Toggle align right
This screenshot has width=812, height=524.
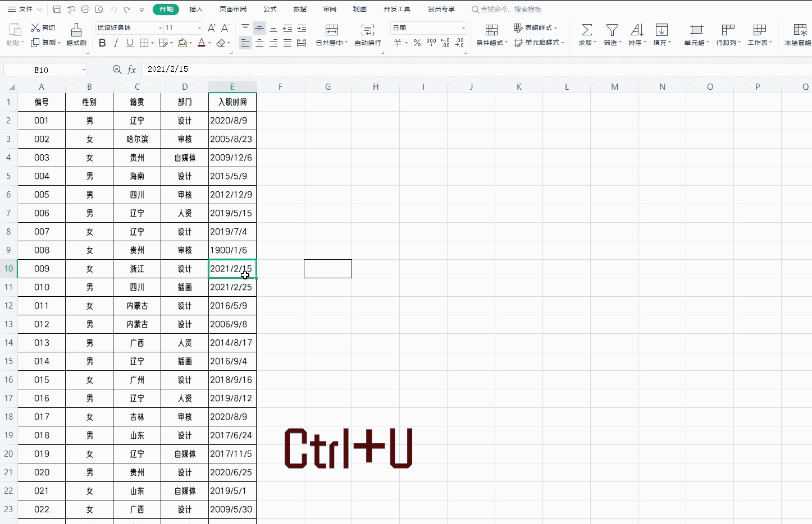click(273, 43)
